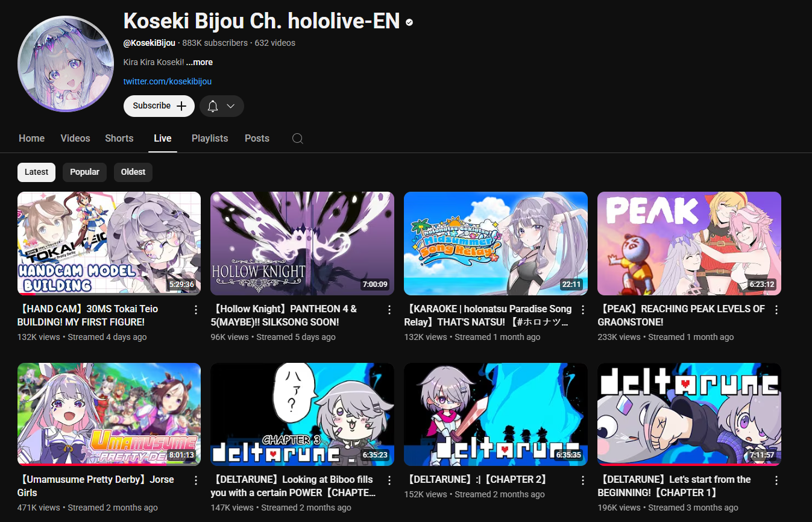Screen dimensions: 812x522
Task: Select the Popular sort chip
Action: 84,172
